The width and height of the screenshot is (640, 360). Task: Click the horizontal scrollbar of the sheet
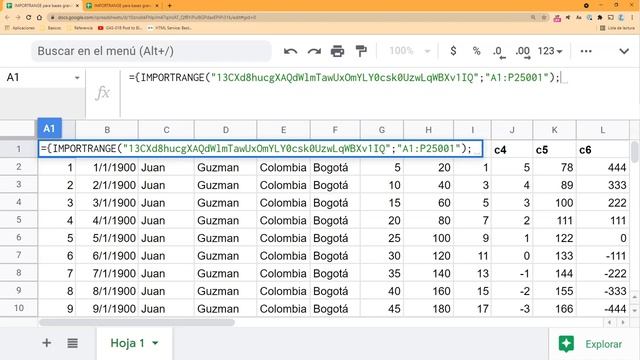[137, 322]
